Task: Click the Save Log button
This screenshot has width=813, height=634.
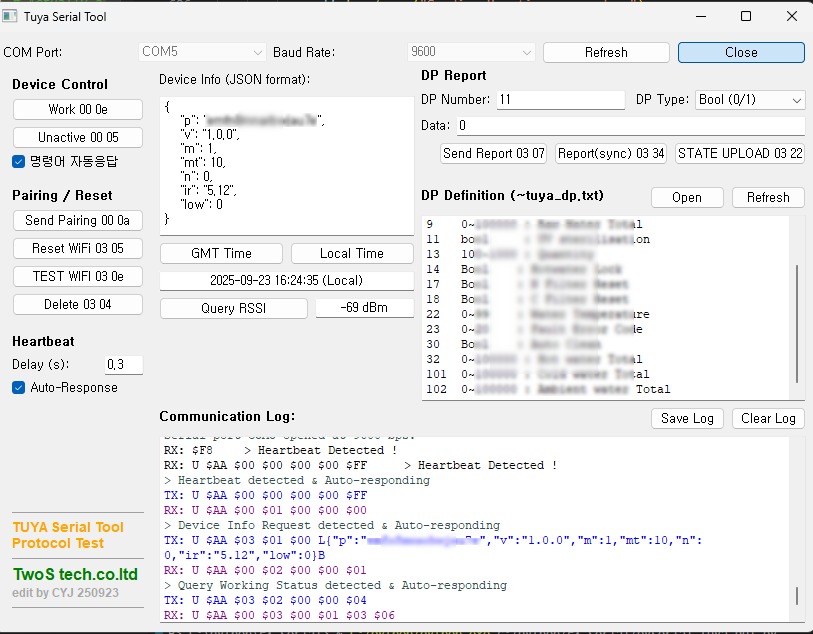Action: [x=687, y=418]
